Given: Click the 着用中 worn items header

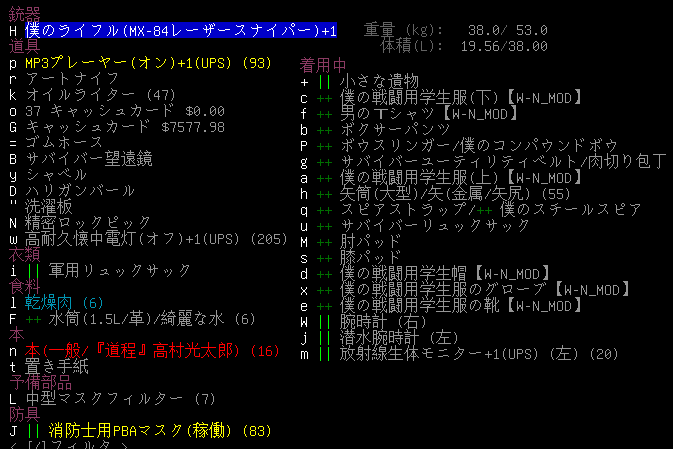Looking at the screenshot, I should (324, 63).
